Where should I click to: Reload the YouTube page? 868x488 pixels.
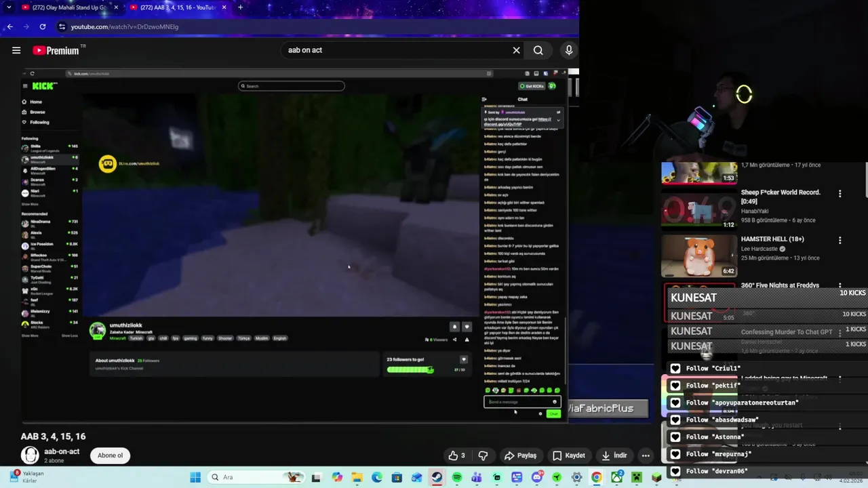(42, 26)
